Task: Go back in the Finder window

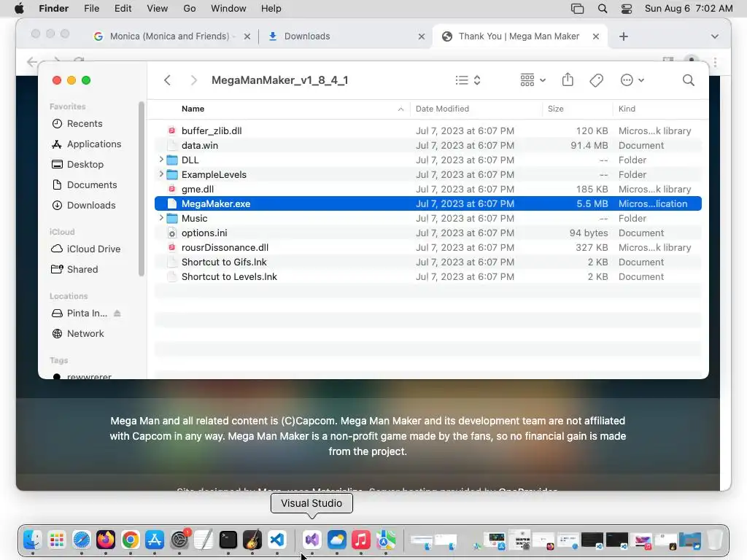Action: pos(167,80)
